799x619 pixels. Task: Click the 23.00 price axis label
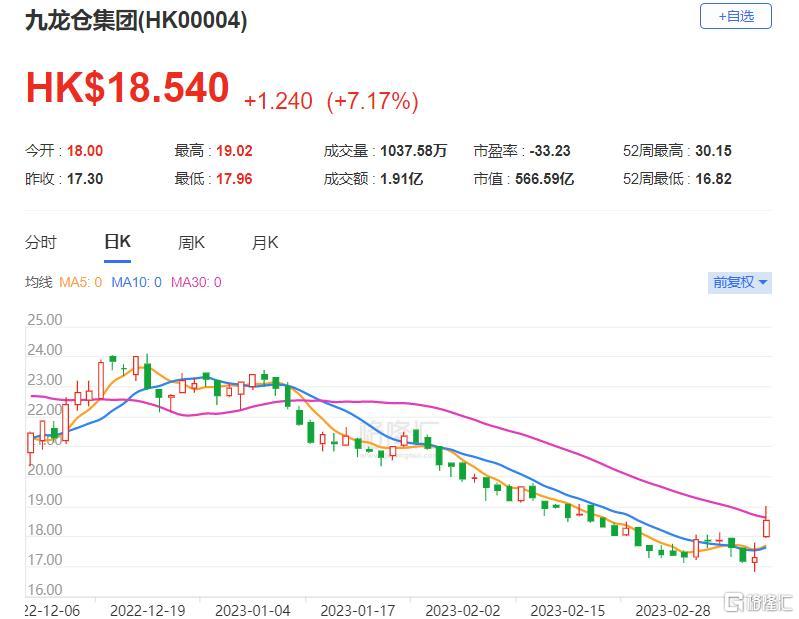click(45, 380)
